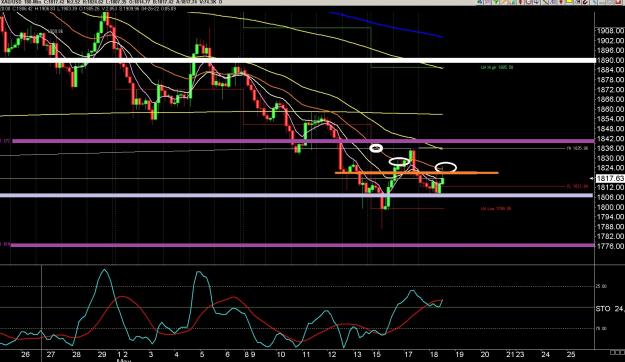Click the 1890.00 price axis label
Viewport: 625px width, 362px height.
pyautogui.click(x=610, y=60)
